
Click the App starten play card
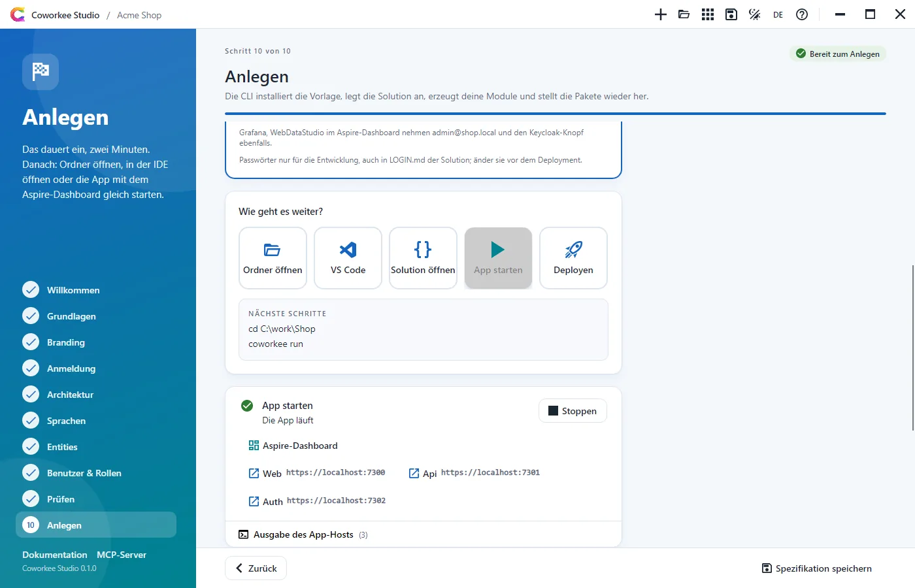point(498,258)
